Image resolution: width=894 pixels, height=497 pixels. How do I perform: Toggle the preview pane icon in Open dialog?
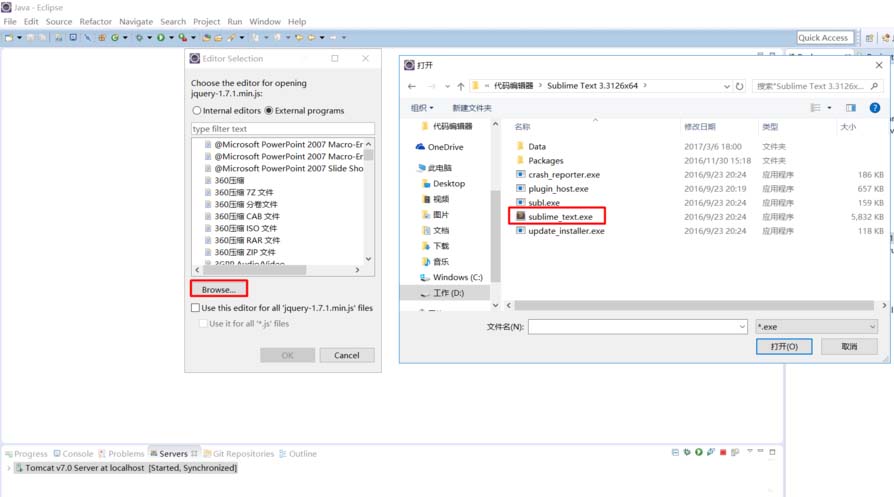(x=851, y=108)
